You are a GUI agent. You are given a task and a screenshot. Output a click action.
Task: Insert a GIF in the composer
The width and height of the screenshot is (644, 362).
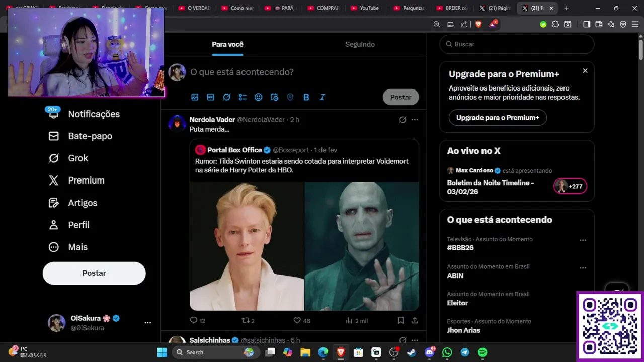coord(211,97)
